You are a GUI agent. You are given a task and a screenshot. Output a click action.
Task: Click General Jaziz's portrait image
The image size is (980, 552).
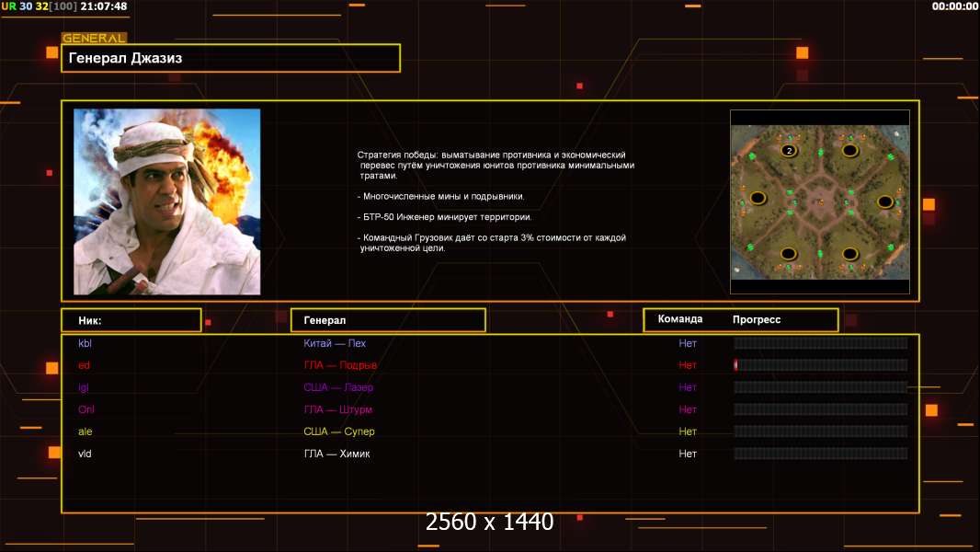[166, 201]
